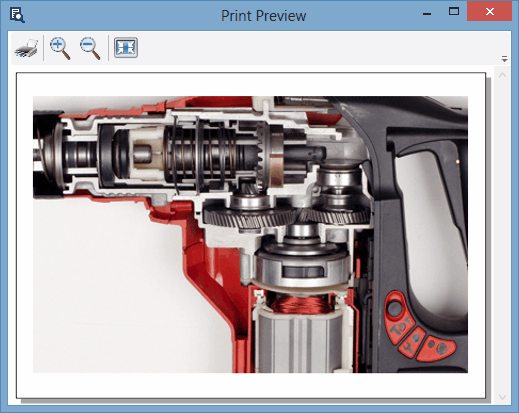Viewport: 519px width, 413px height.
Task: Click the large toothed gear in the photo
Action: [x=249, y=218]
